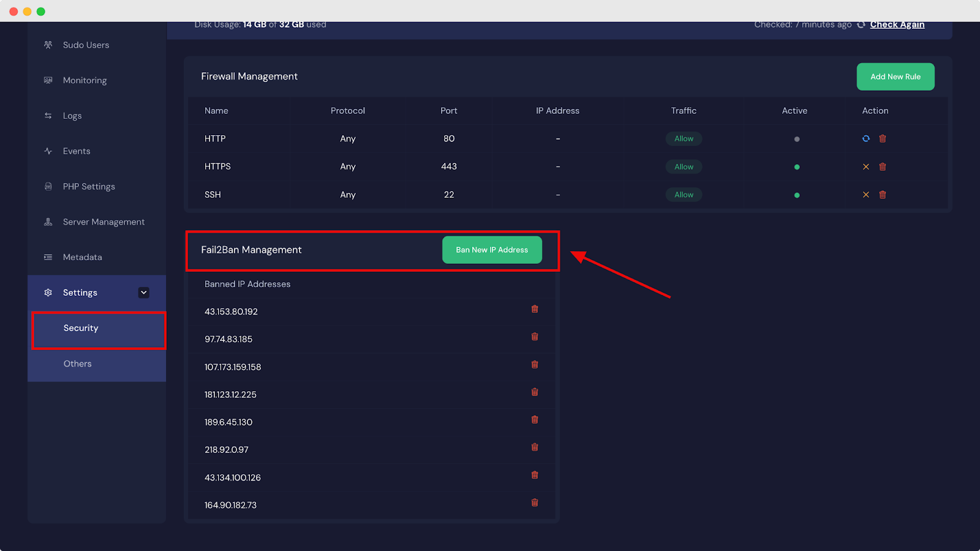Open the Logs section icon in sidebar
Screen dimensions: 980x551
click(x=48, y=115)
